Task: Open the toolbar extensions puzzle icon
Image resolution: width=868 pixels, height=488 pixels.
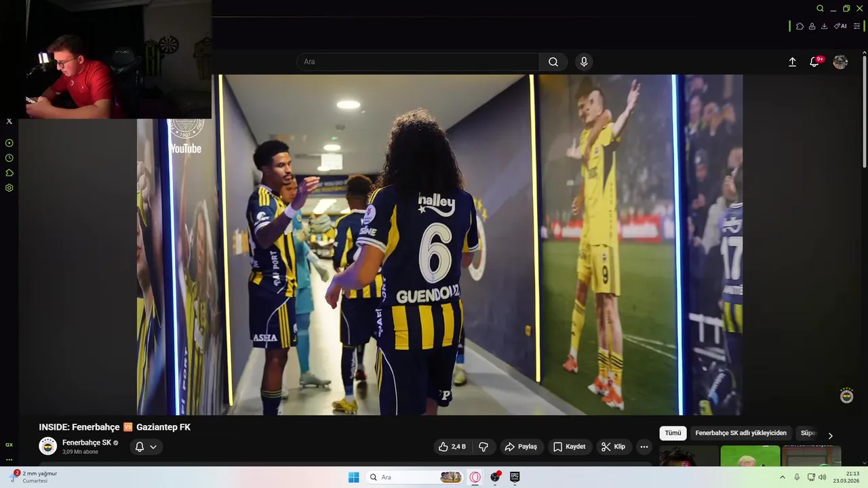Action: (800, 26)
